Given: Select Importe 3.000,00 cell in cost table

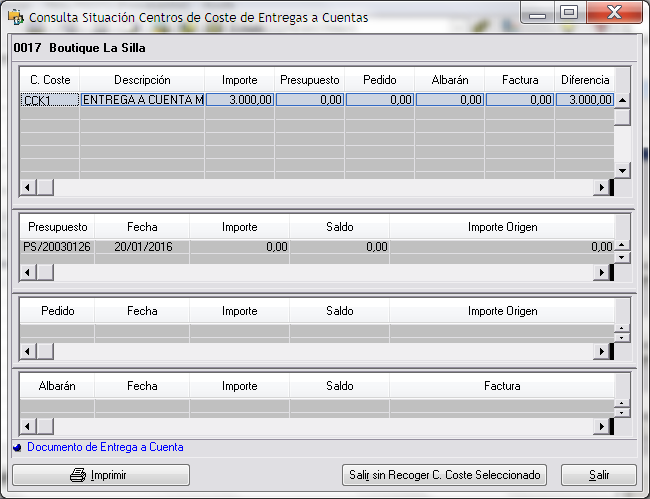Looking at the screenshot, I should 240,100.
